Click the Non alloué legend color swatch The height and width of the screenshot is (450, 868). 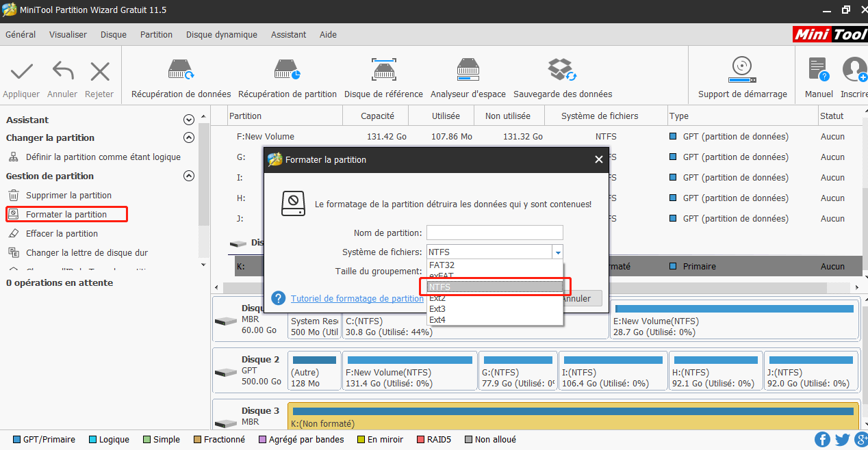tap(468, 440)
